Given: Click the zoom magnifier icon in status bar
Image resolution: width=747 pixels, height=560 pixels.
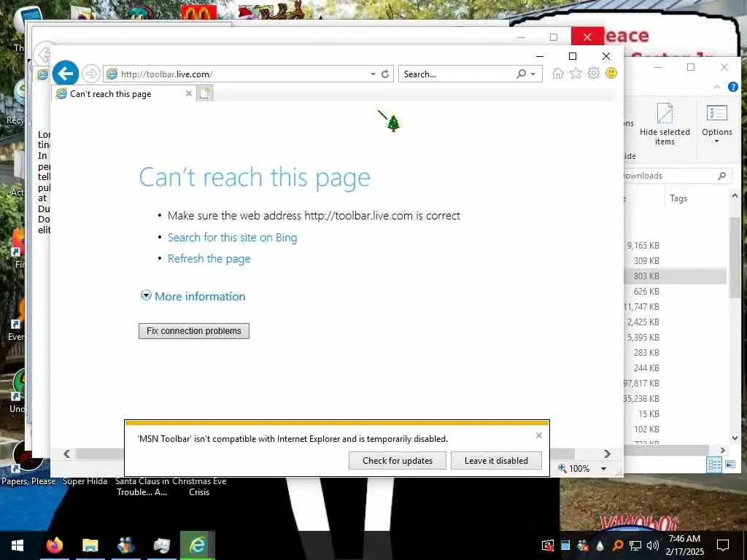Looking at the screenshot, I should [x=562, y=469].
